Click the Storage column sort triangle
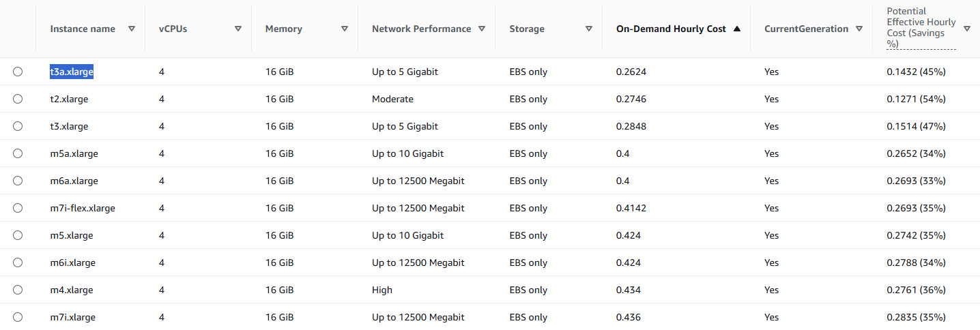Image resolution: width=980 pixels, height=330 pixels. click(589, 29)
